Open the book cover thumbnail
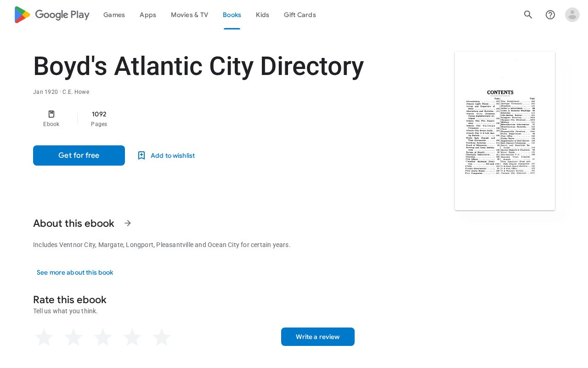The image size is (588, 368). [505, 131]
